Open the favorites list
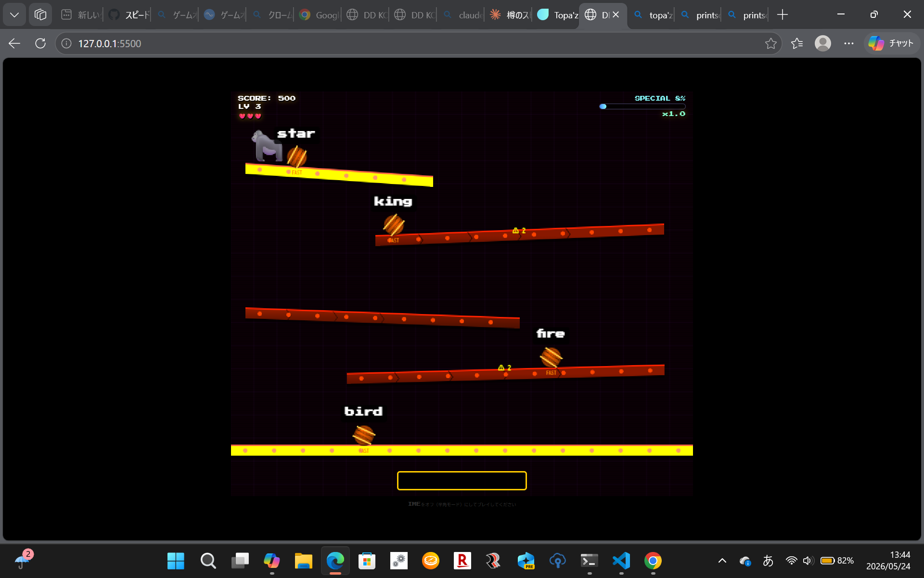924x578 pixels. click(797, 43)
